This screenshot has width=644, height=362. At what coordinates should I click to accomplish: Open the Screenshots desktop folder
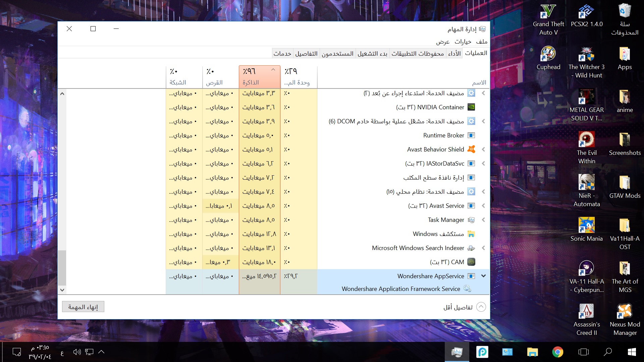point(625,144)
